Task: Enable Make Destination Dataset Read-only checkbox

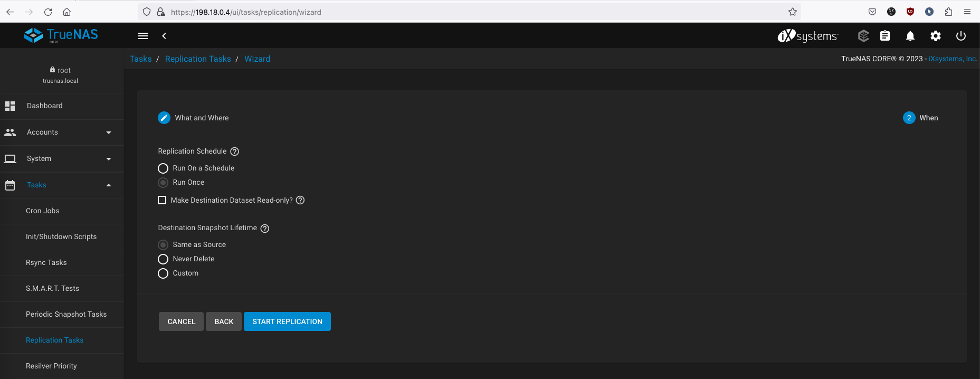Action: pyautogui.click(x=162, y=200)
